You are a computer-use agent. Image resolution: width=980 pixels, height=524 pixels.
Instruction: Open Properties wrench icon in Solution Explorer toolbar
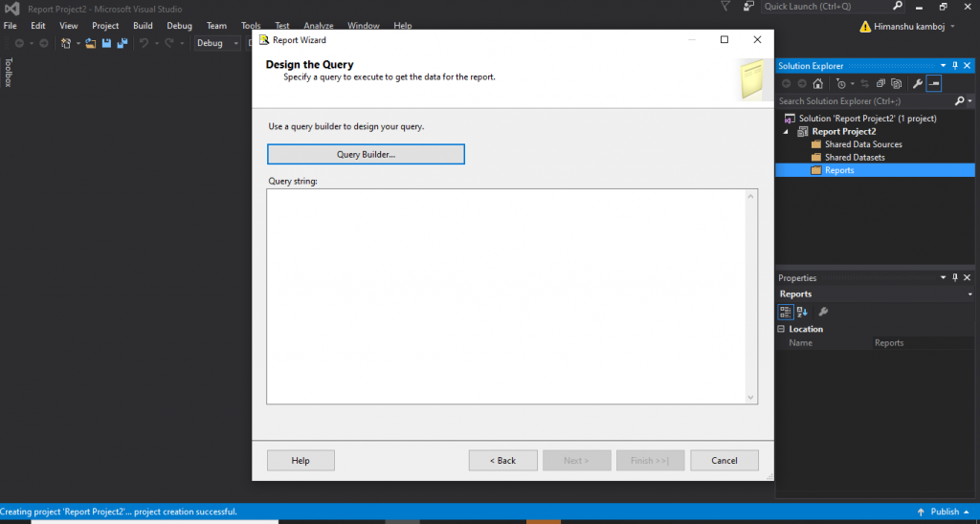coord(917,83)
